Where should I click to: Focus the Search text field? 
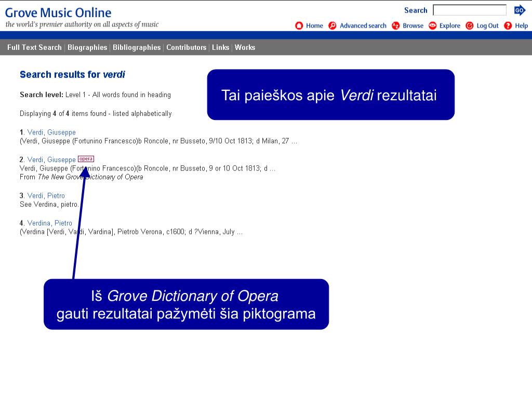tap(470, 10)
